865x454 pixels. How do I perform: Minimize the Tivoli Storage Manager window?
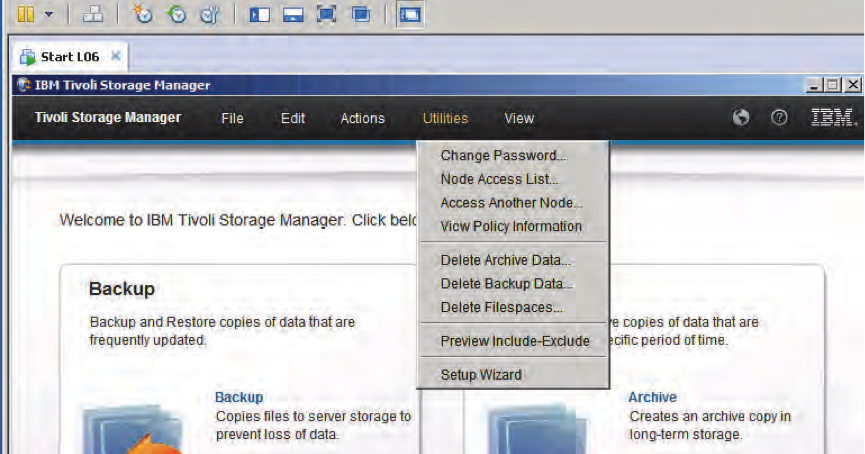click(813, 85)
